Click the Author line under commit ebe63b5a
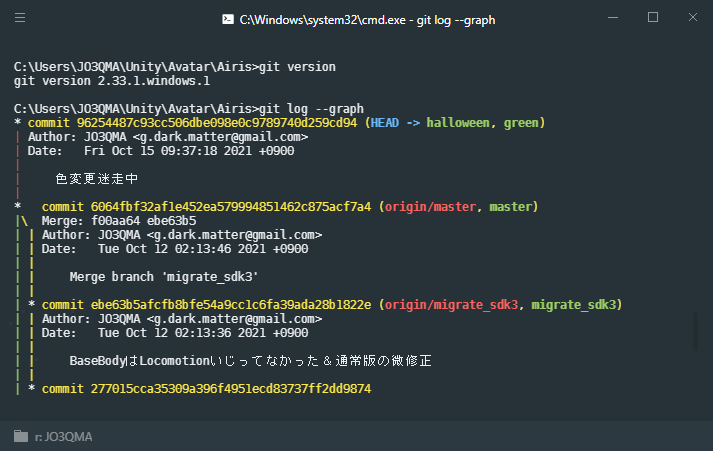The image size is (713, 451). (x=182, y=319)
